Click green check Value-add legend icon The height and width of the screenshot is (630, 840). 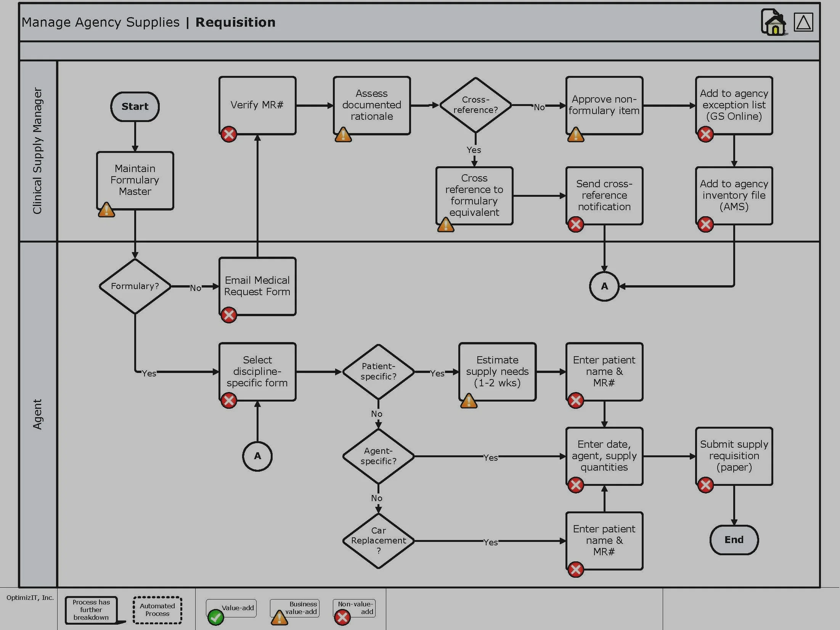[216, 617]
